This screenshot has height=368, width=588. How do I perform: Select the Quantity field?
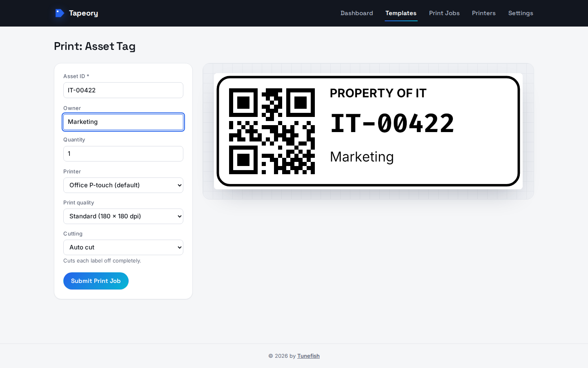123,154
